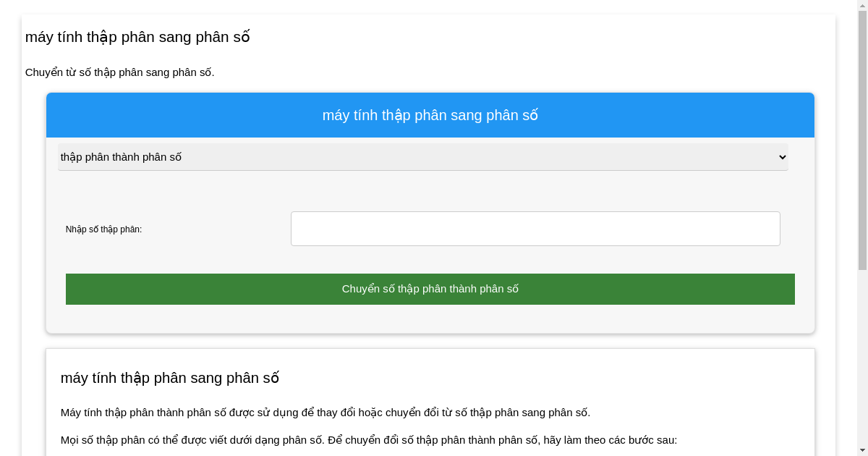The image size is (868, 456).
Task: Click the vertical scrollbar thumb
Action: click(862, 138)
